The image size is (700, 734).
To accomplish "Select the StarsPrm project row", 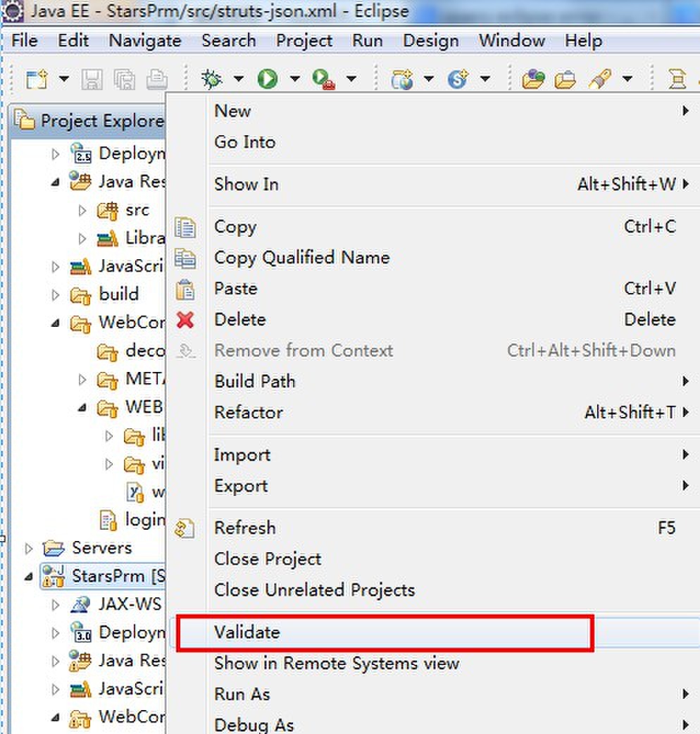I will (x=103, y=576).
